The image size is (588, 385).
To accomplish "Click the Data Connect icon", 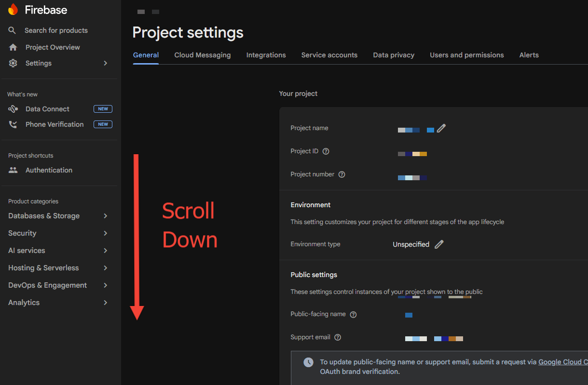I will (x=13, y=109).
